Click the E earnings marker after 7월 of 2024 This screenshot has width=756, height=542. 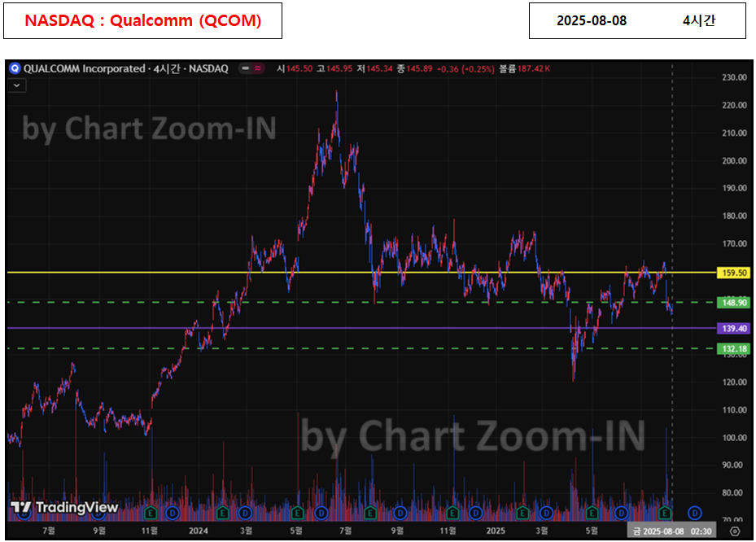[x=369, y=513]
